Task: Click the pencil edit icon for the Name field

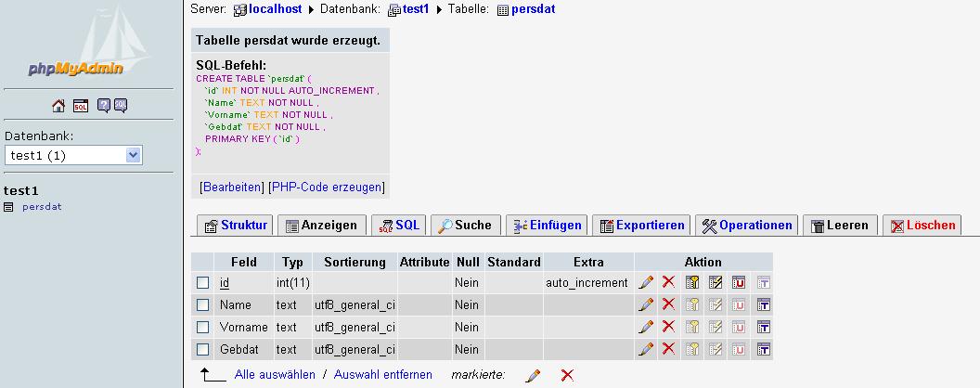Action: point(646,304)
